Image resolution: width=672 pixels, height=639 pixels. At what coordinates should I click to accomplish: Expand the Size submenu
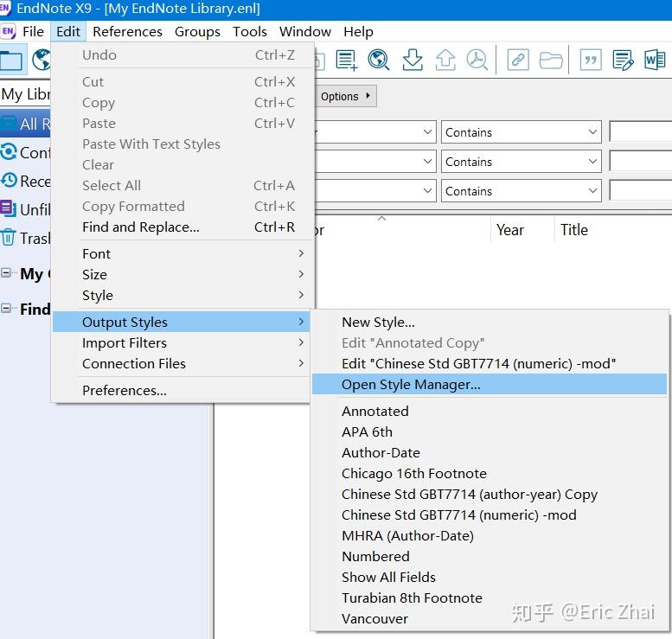point(183,274)
